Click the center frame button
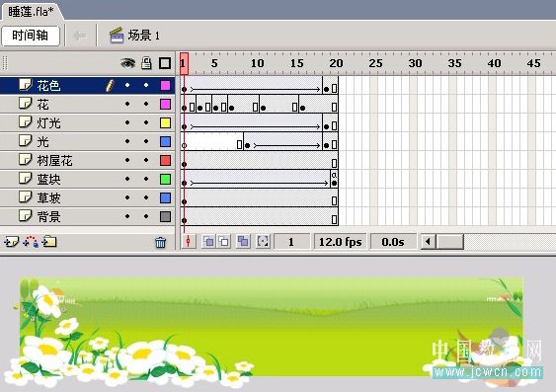556x392 pixels. (x=189, y=242)
